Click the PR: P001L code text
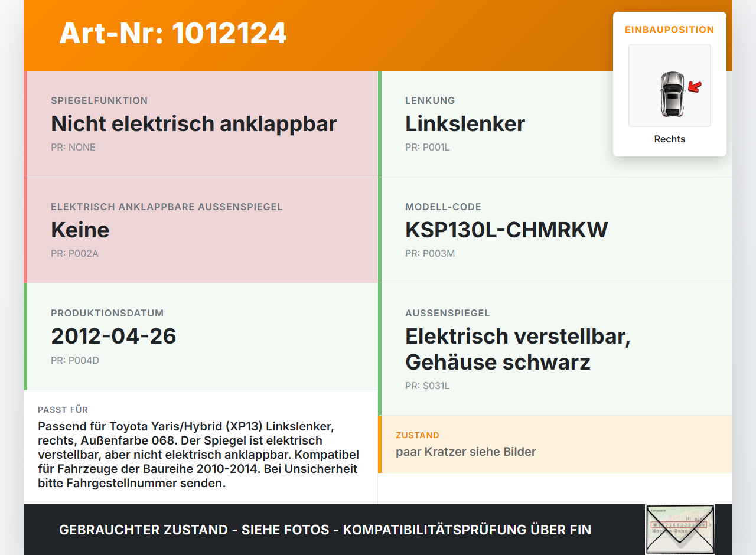This screenshot has height=555, width=756. tap(428, 147)
